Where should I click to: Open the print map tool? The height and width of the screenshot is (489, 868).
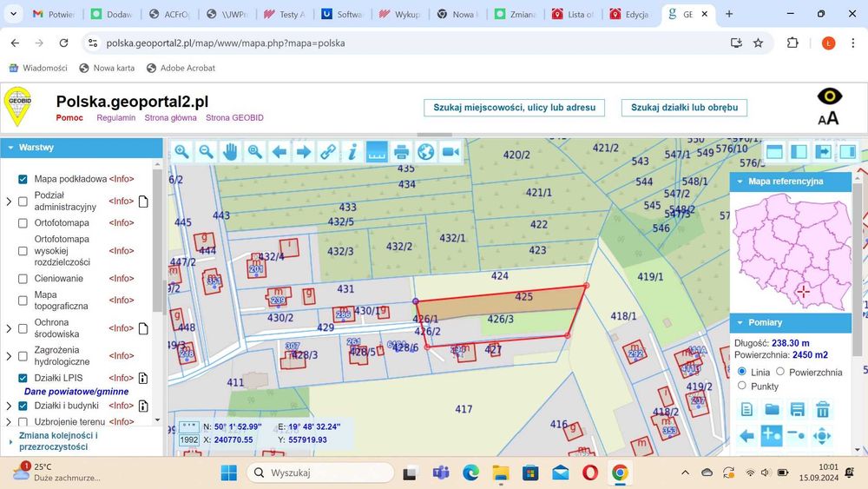[x=401, y=152]
